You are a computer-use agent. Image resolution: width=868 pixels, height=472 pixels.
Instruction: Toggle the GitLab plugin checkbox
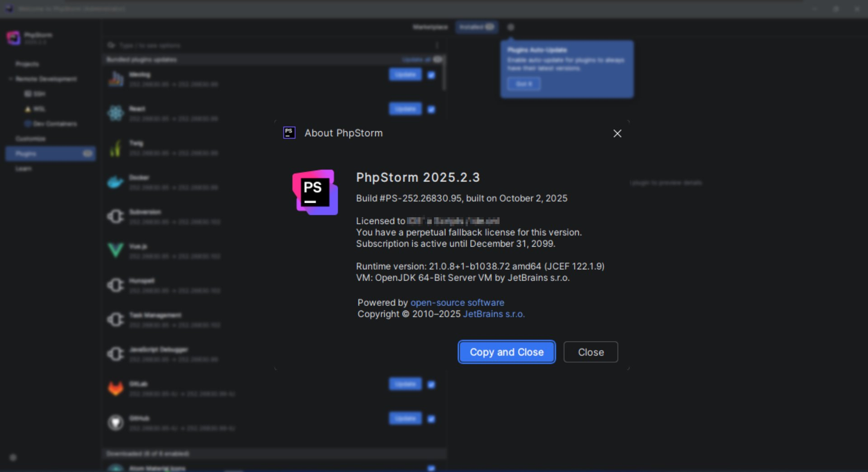(431, 385)
